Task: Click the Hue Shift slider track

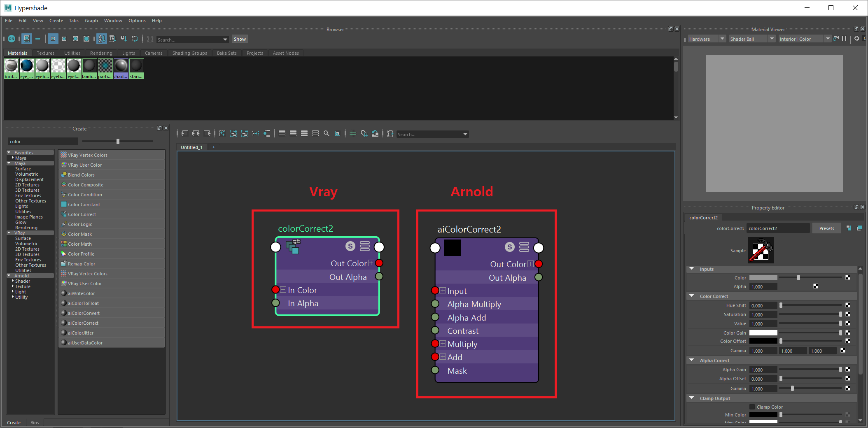Action: pyautogui.click(x=811, y=305)
